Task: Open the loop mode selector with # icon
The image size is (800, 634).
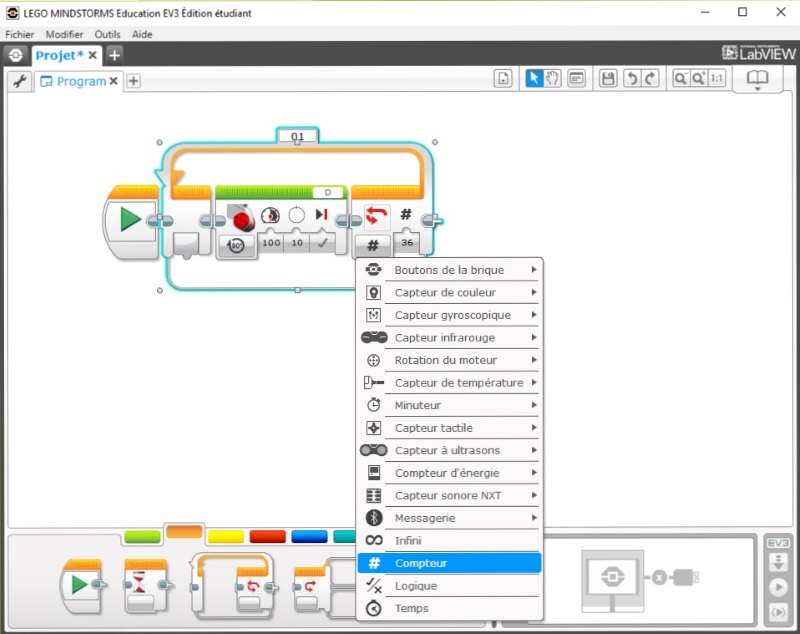Action: pyautogui.click(x=373, y=246)
